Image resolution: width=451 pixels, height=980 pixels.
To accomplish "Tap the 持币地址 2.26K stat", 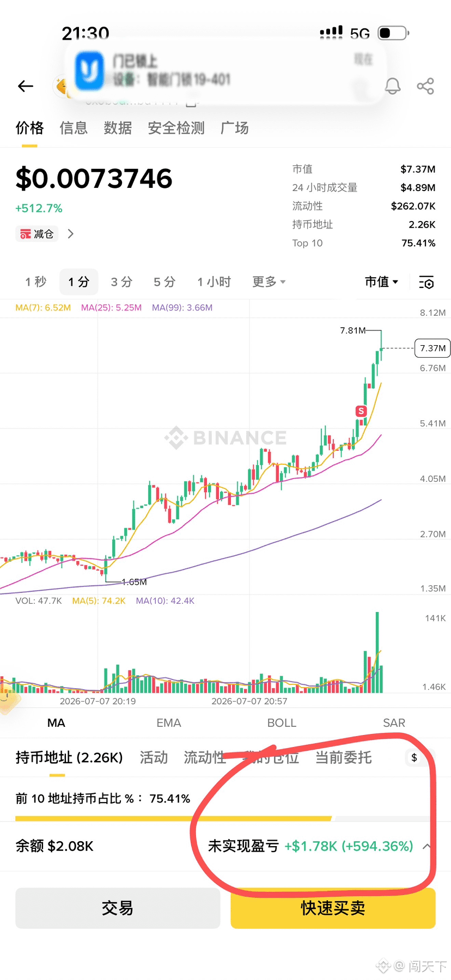I will 364,225.
